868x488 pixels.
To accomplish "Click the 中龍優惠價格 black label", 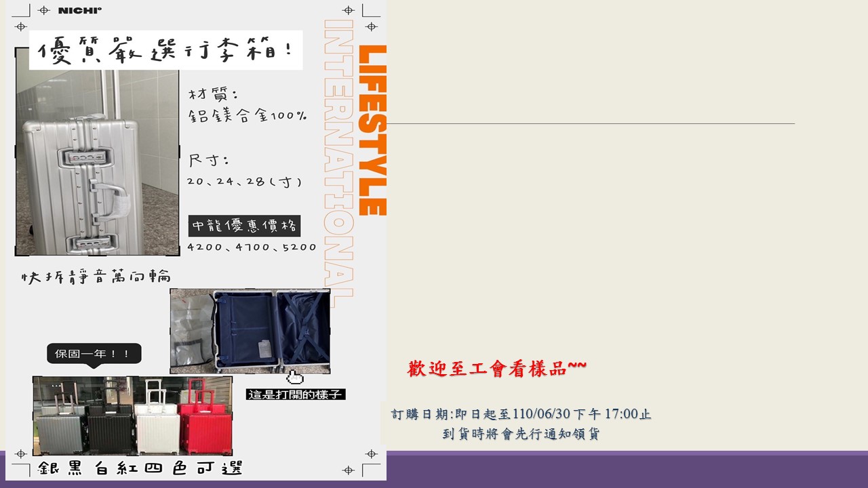I will pos(244,226).
